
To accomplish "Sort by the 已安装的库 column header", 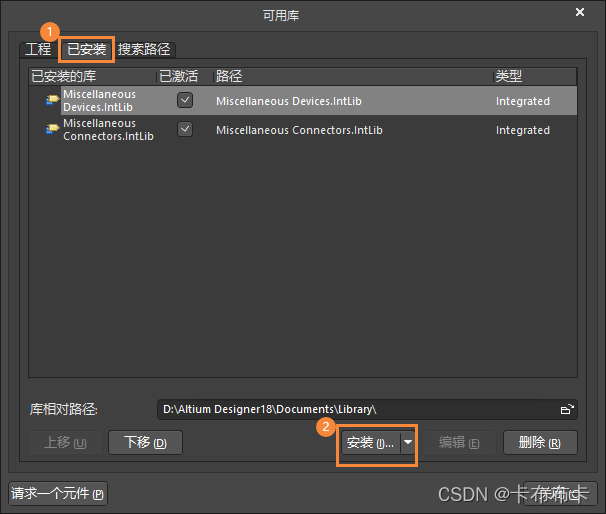I will coord(90,76).
